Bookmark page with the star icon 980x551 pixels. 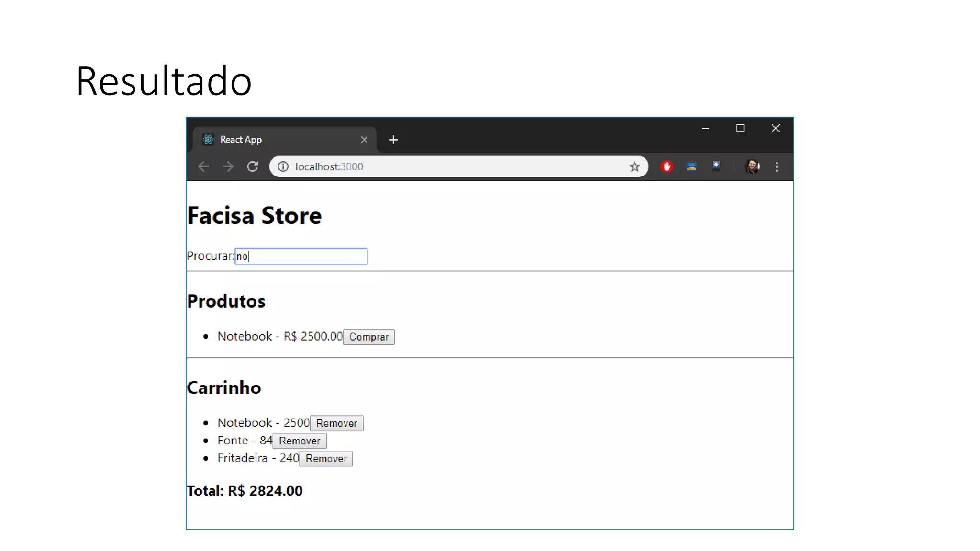[x=635, y=166]
